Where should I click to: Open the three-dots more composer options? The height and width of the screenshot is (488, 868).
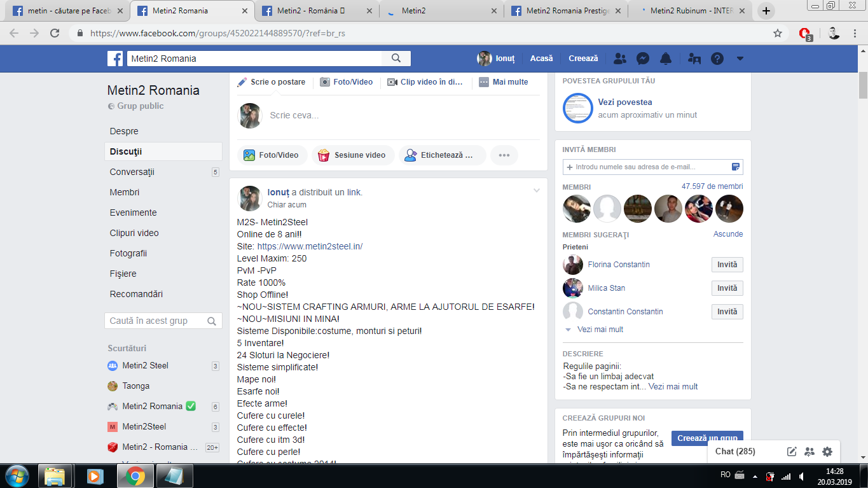[x=504, y=155]
